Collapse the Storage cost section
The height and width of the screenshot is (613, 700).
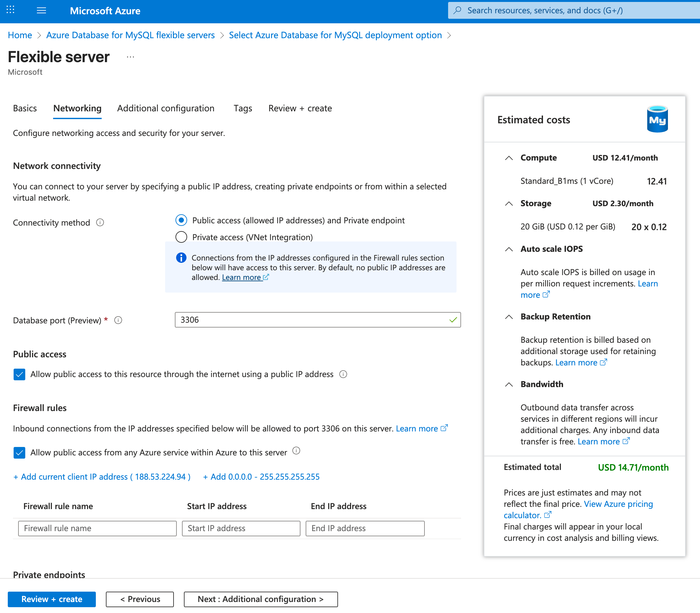point(509,204)
